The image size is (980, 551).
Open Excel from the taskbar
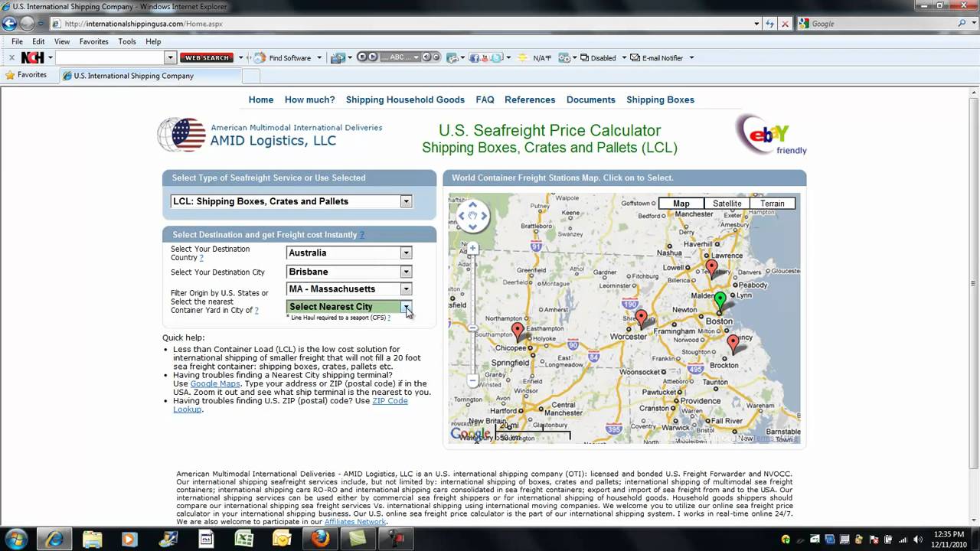(x=243, y=539)
